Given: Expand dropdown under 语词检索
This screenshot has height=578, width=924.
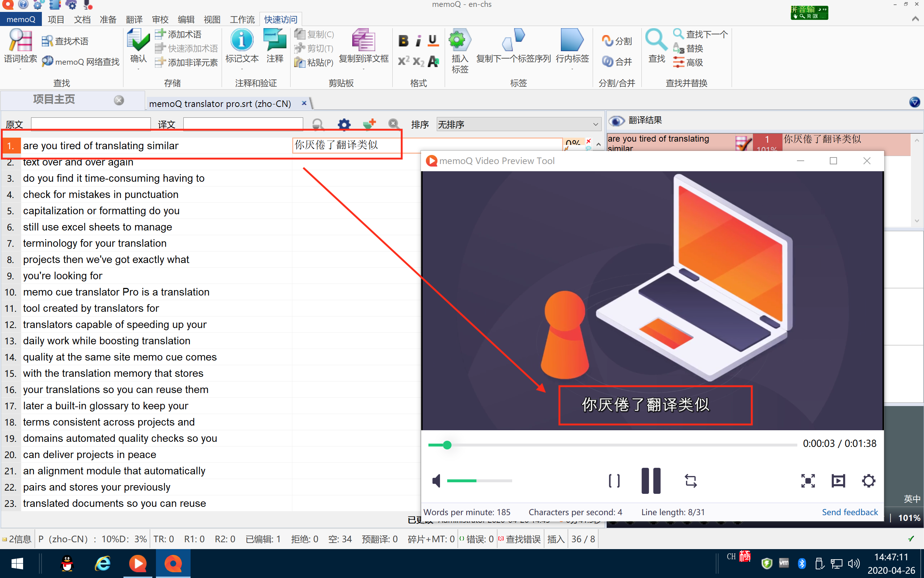Looking at the screenshot, I should [x=20, y=69].
